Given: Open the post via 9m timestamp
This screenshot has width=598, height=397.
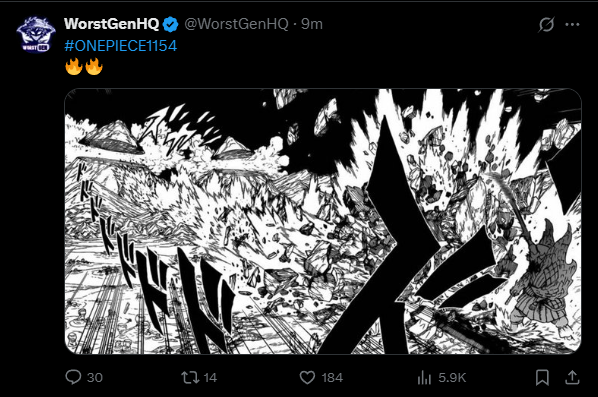Looking at the screenshot, I should pyautogui.click(x=312, y=24).
